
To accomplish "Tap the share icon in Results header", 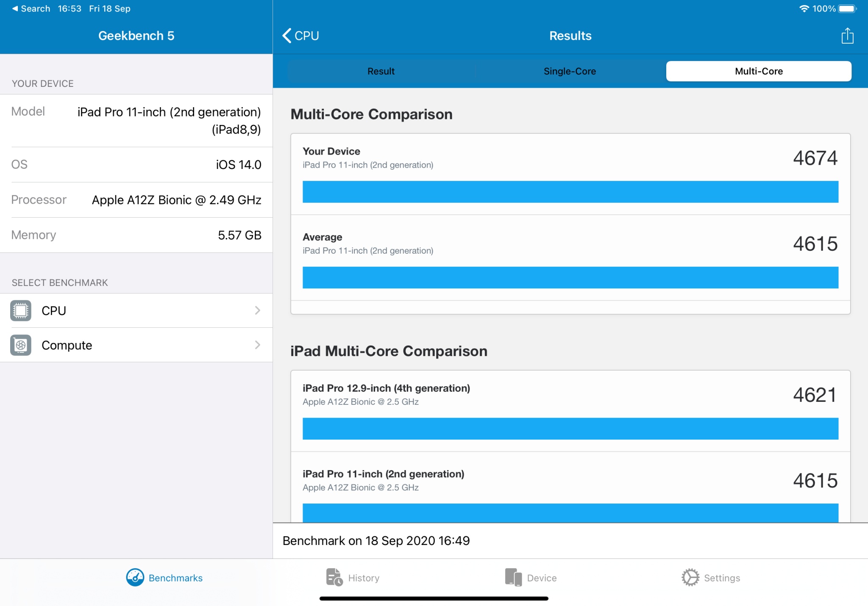I will coord(847,36).
